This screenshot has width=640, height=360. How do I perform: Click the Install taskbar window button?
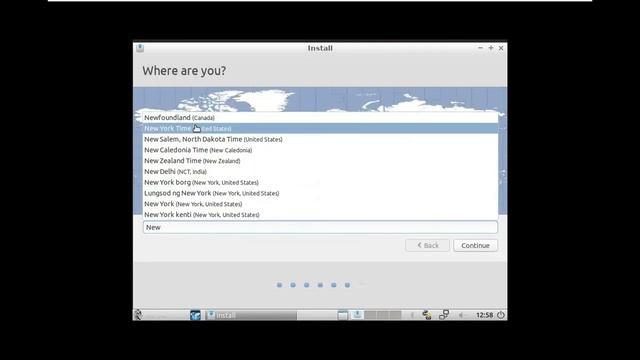coord(251,315)
